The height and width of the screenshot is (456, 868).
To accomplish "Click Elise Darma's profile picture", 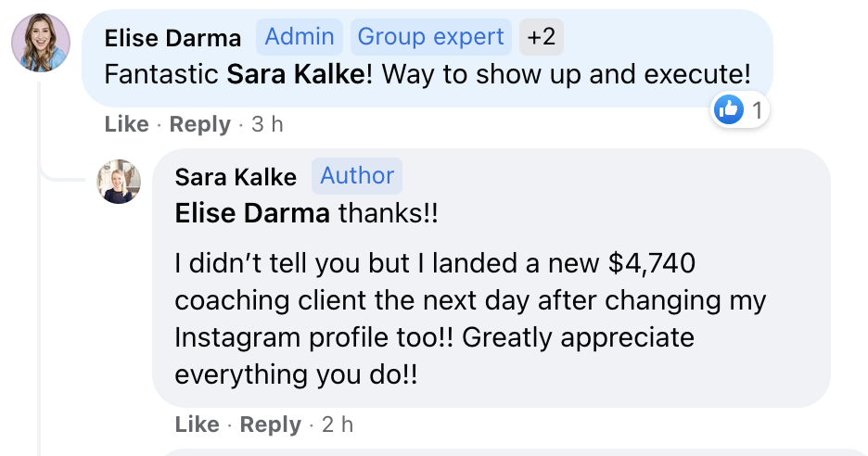I will tap(41, 42).
